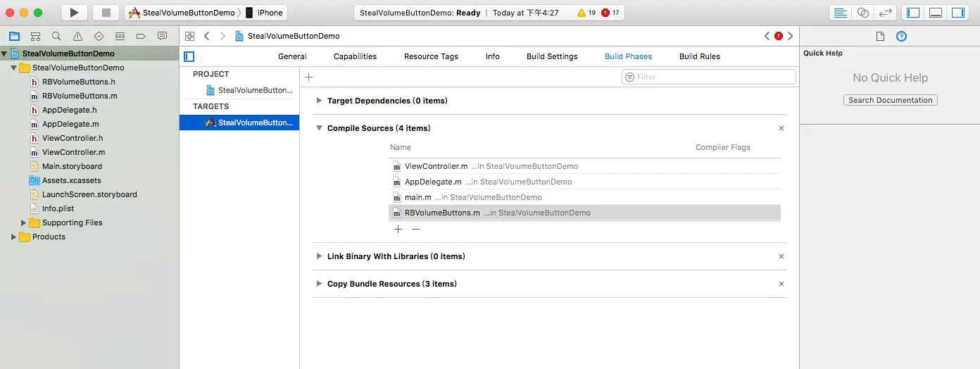Toggle the Navigator pane visibility

coord(913,13)
